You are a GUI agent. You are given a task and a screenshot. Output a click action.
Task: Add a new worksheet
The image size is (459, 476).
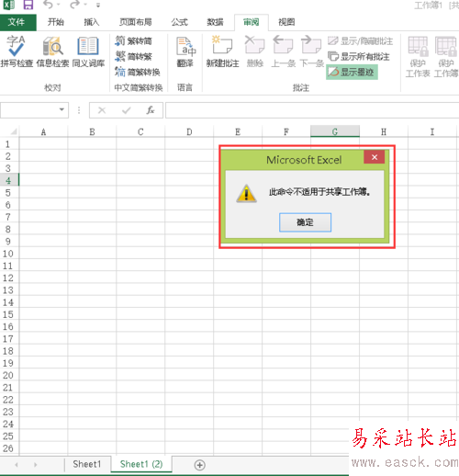pos(199,465)
